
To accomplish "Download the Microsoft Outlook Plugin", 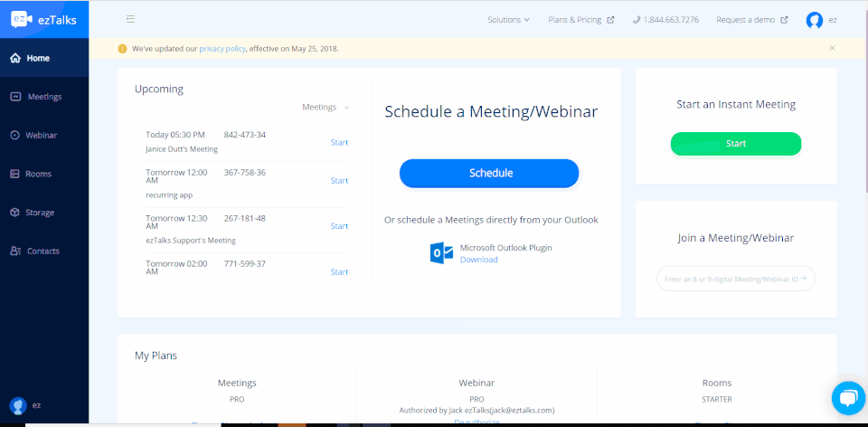I will pyautogui.click(x=479, y=260).
